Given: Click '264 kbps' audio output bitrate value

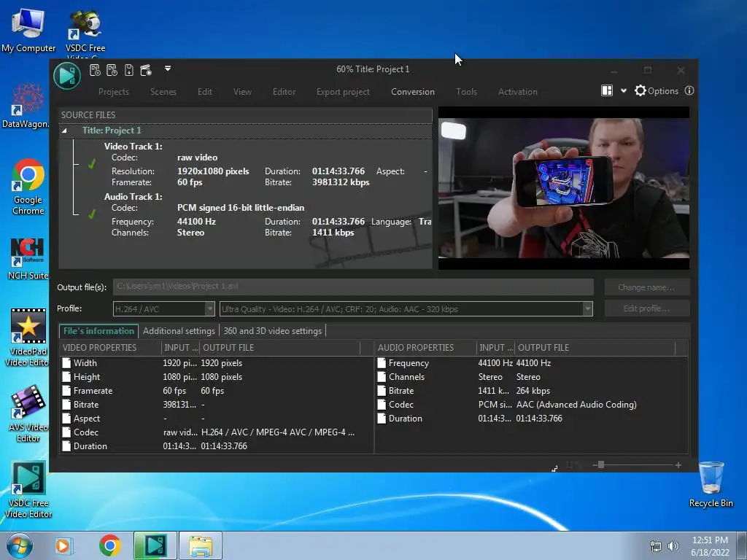Looking at the screenshot, I should 533,391.
